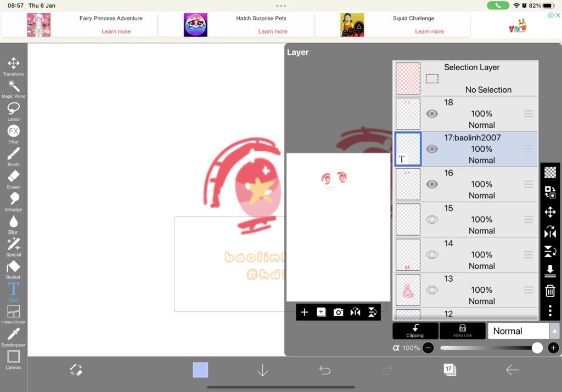The image size is (562, 392).
Task: Tap the checkerboard icon in the layer side toolbar
Action: pyautogui.click(x=550, y=173)
